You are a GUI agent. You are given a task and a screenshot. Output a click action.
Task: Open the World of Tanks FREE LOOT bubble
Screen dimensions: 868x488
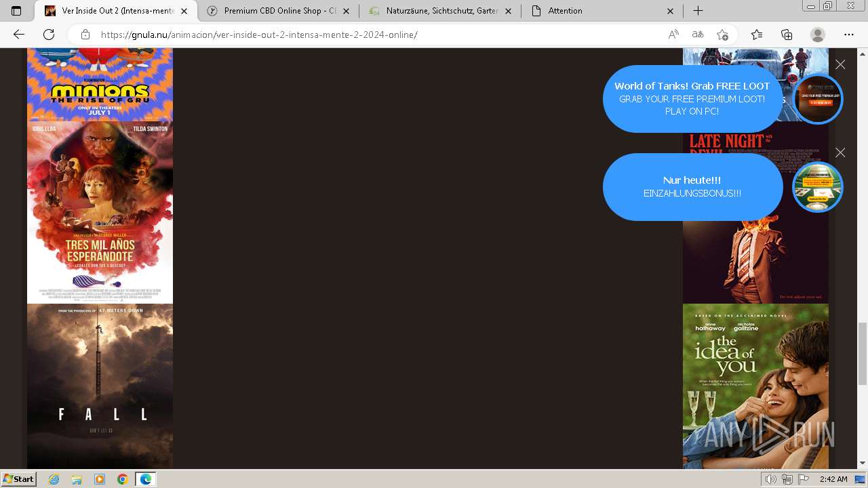click(692, 99)
